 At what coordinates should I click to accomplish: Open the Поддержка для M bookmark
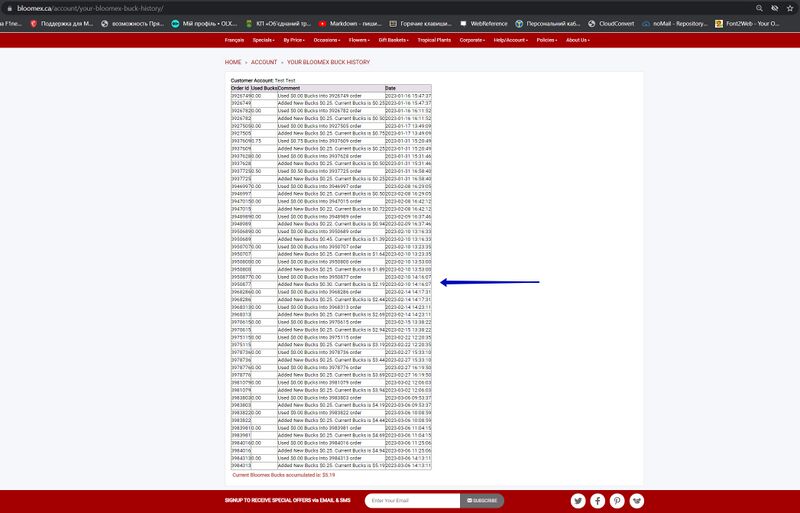pos(62,23)
